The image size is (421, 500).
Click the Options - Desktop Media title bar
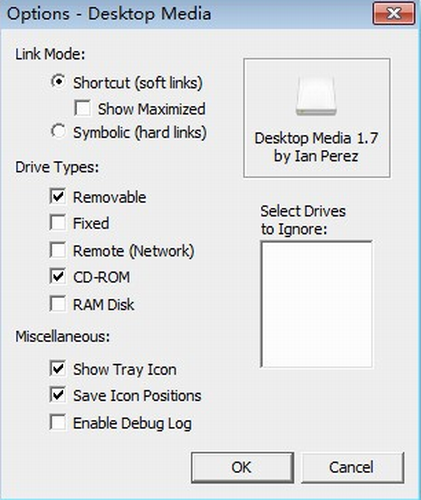click(x=187, y=14)
